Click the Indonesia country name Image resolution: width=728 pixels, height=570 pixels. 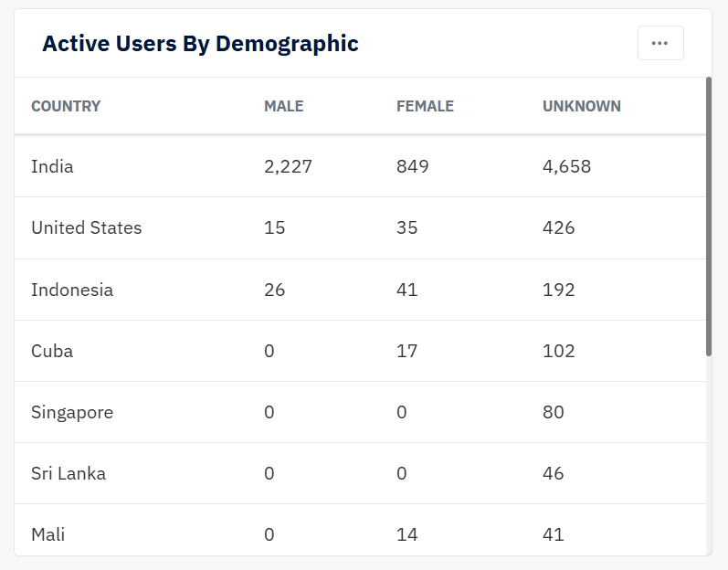click(x=72, y=290)
